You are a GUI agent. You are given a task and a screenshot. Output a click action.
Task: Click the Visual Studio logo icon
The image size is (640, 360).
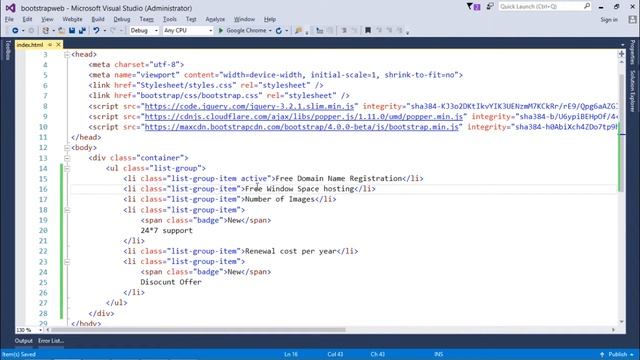pyautogui.click(x=10, y=8)
